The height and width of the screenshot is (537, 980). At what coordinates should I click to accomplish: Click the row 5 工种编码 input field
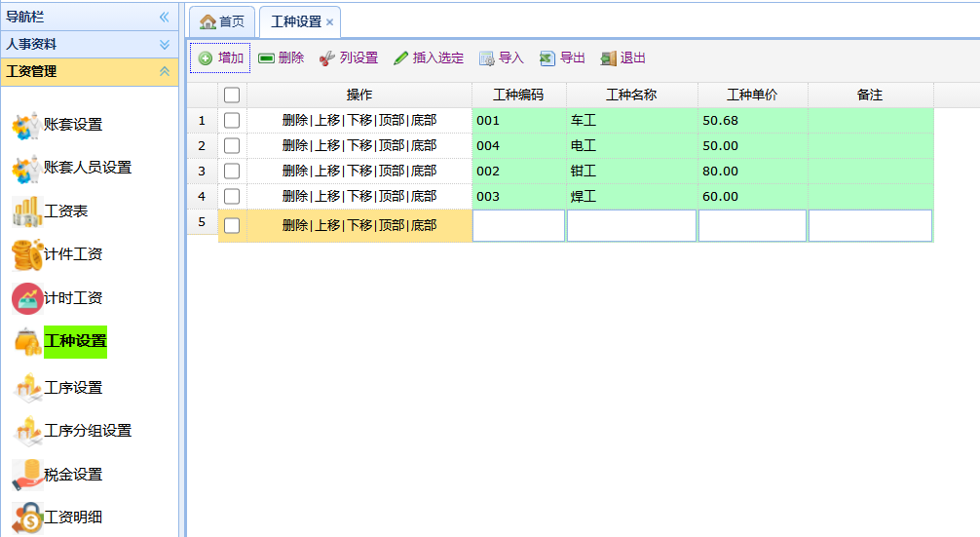click(519, 226)
